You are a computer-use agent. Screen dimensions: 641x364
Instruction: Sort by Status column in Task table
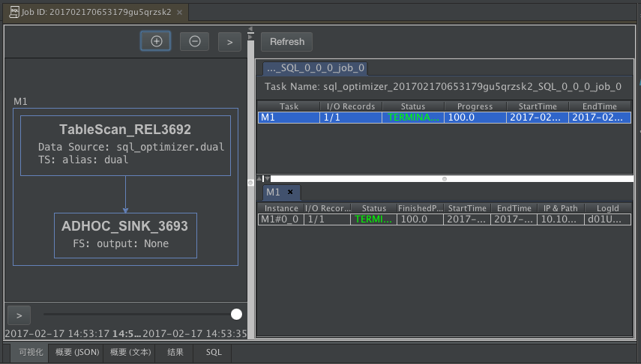point(413,106)
